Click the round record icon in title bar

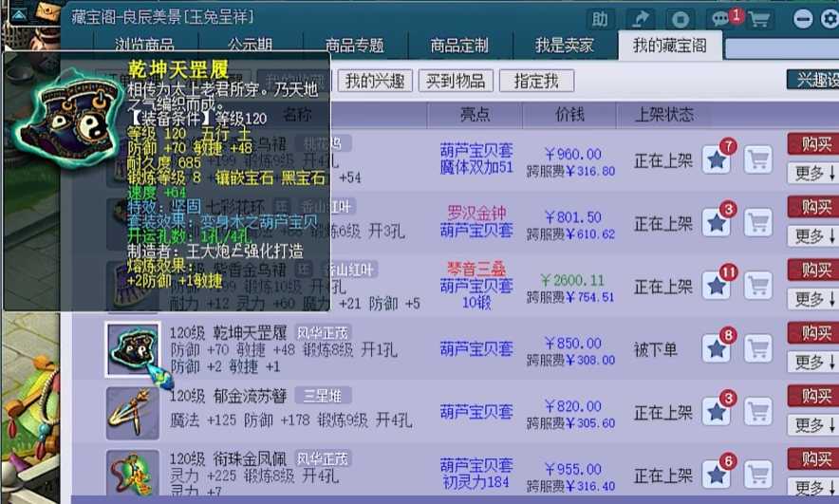click(681, 19)
